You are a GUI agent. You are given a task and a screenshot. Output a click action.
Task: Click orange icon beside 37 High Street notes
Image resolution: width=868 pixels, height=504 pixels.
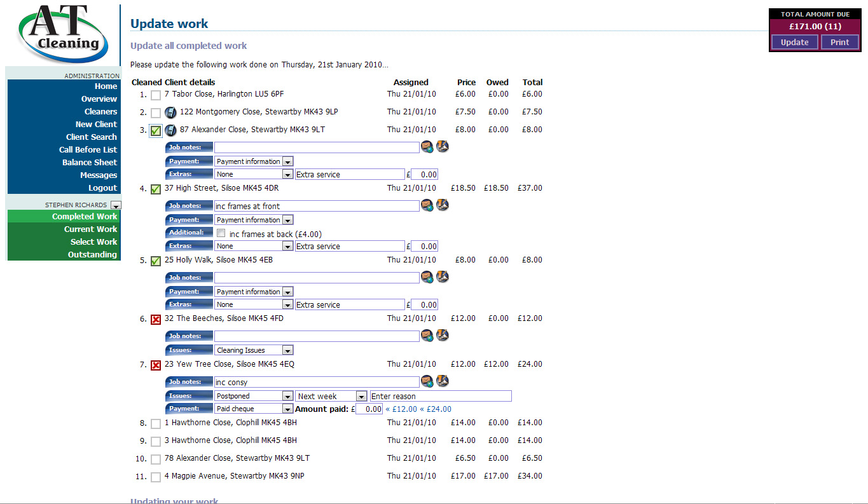click(443, 205)
